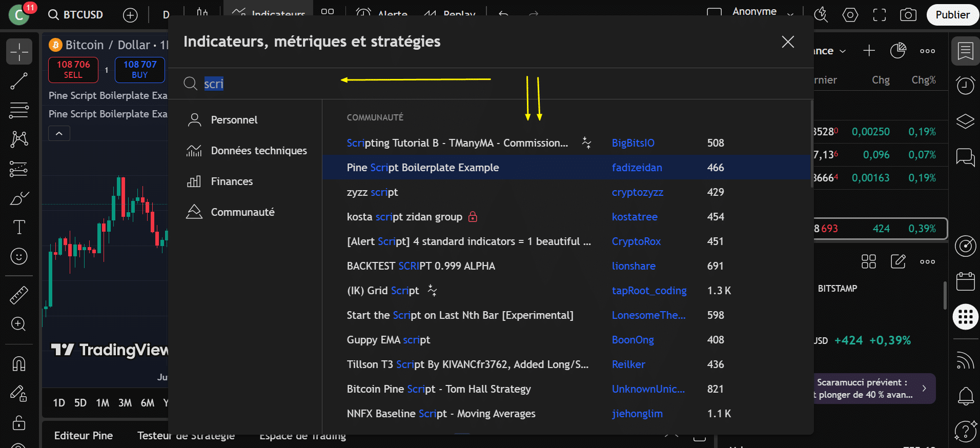This screenshot has width=980, height=448.
Task: Open the Editeur Pine tab
Action: pos(84,436)
